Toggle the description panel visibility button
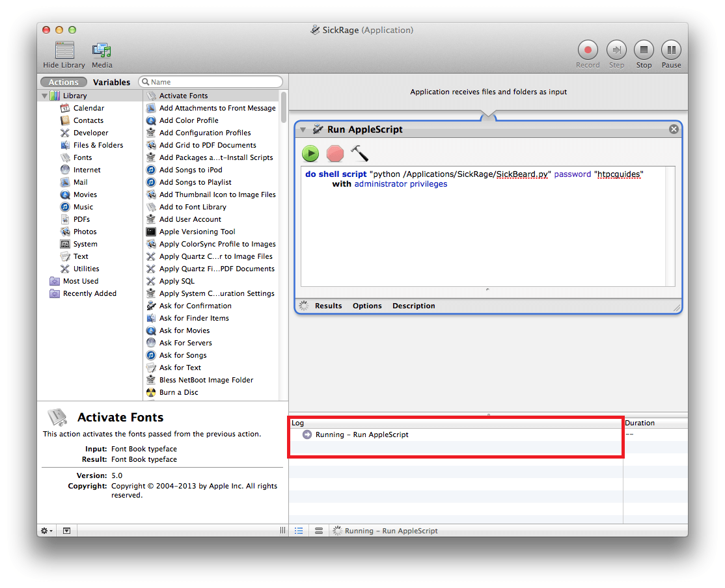The width and height of the screenshot is (725, 588). pos(67,531)
